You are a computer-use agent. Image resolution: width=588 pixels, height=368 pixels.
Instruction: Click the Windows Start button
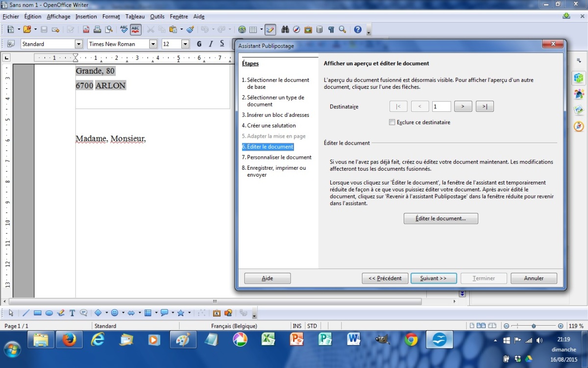(12, 349)
